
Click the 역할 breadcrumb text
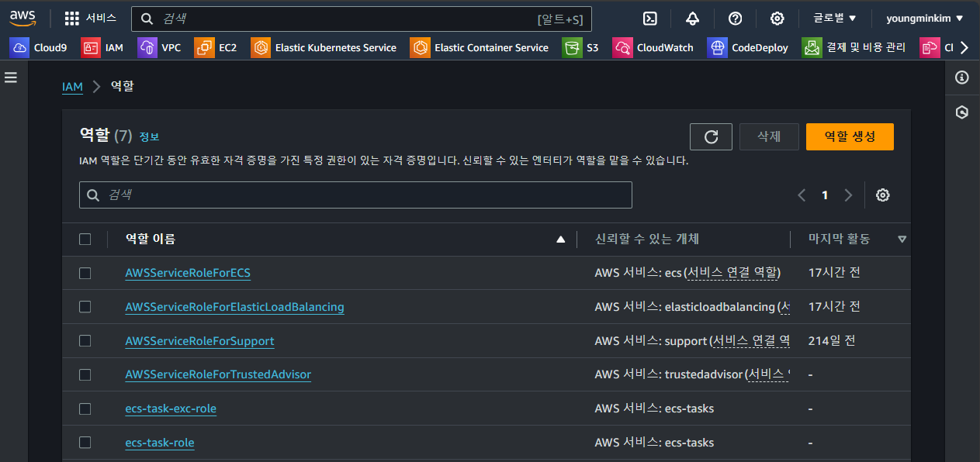coord(123,87)
